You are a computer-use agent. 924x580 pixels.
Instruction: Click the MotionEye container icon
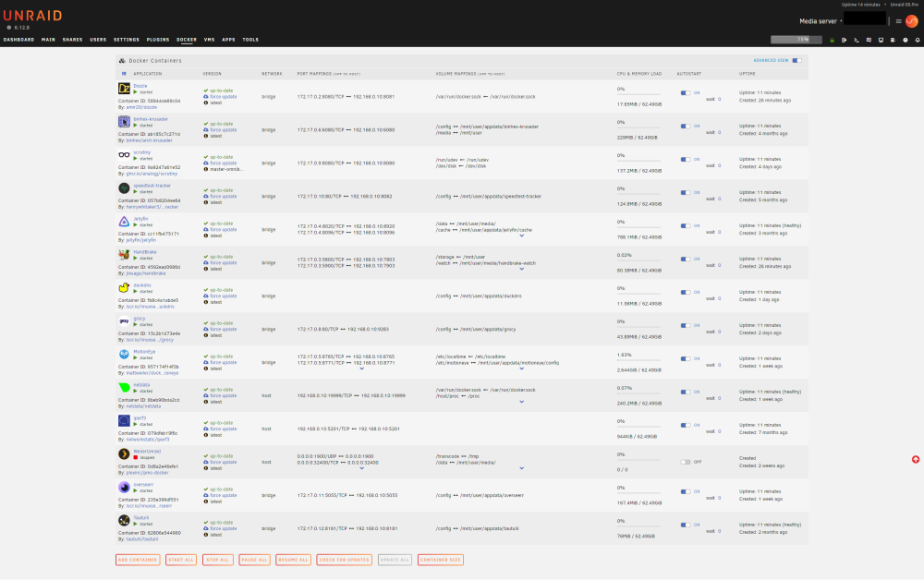(x=124, y=354)
